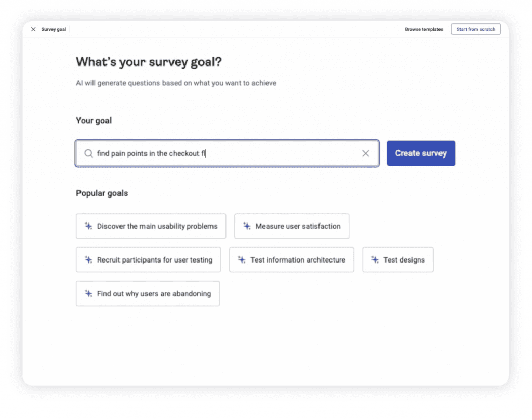
Task: Close the Survey goal screen via the X
Action: (33, 29)
